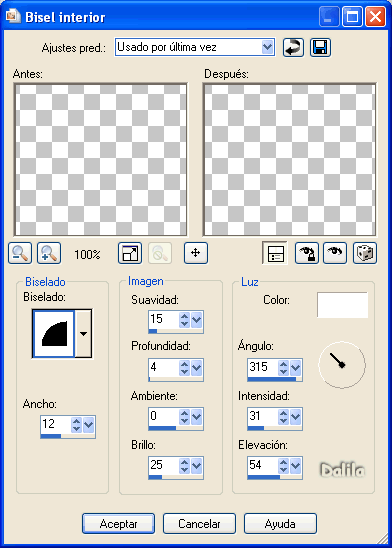Click the reset to default settings icon

(293, 47)
